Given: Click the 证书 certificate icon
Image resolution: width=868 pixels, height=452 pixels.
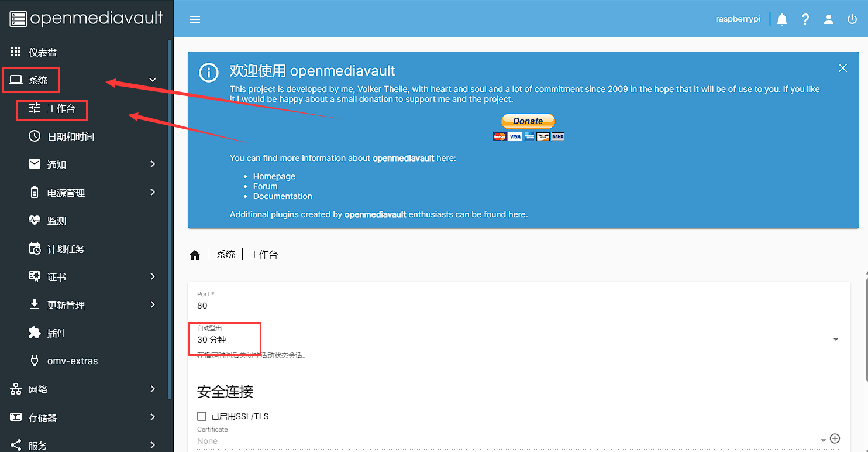Looking at the screenshot, I should 35,276.
